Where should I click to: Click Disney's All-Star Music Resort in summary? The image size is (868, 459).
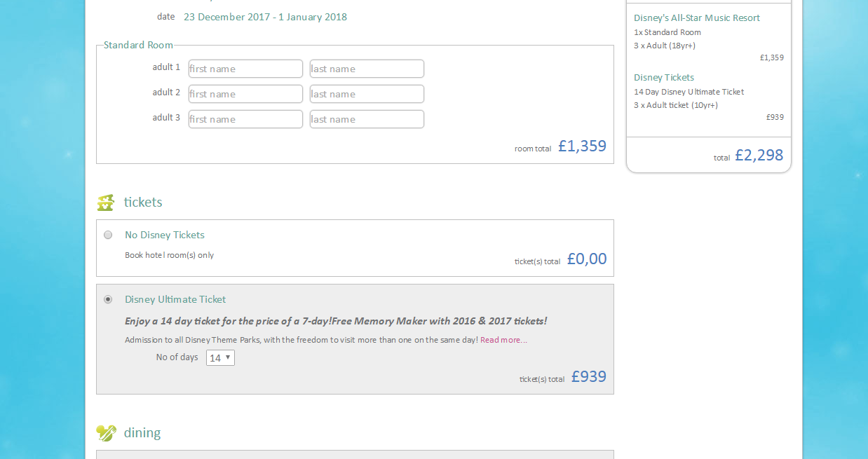(697, 18)
